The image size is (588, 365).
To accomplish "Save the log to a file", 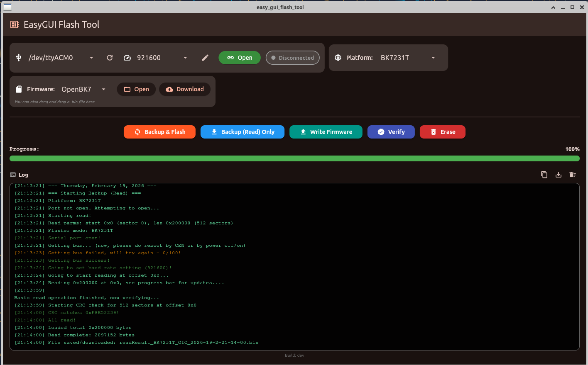I will click(559, 175).
